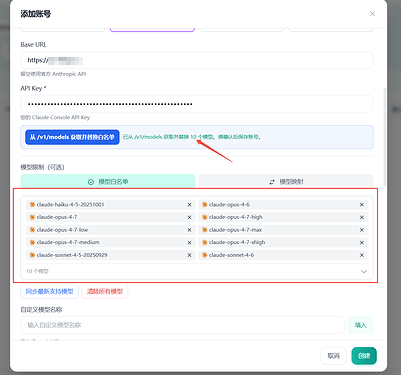
Task: Switch to the model mapping tab
Action: tap(286, 182)
